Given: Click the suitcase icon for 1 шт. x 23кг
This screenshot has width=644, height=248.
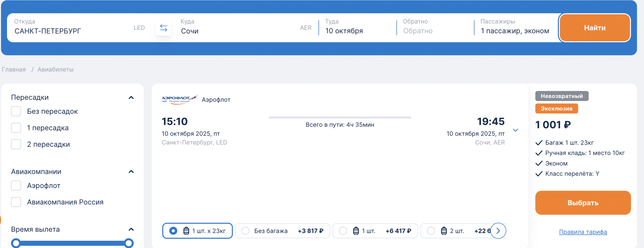Looking at the screenshot, I should coord(186,231).
